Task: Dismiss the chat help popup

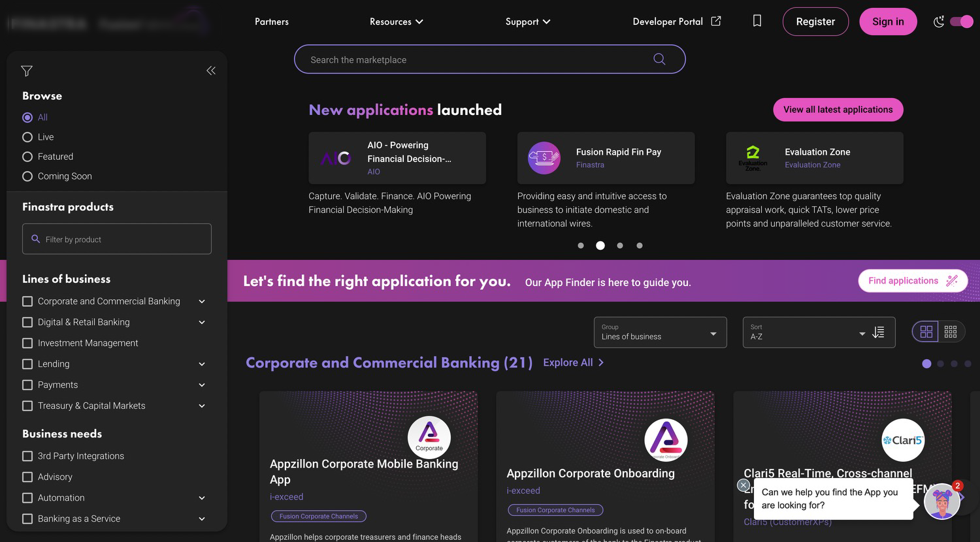Action: (x=743, y=485)
